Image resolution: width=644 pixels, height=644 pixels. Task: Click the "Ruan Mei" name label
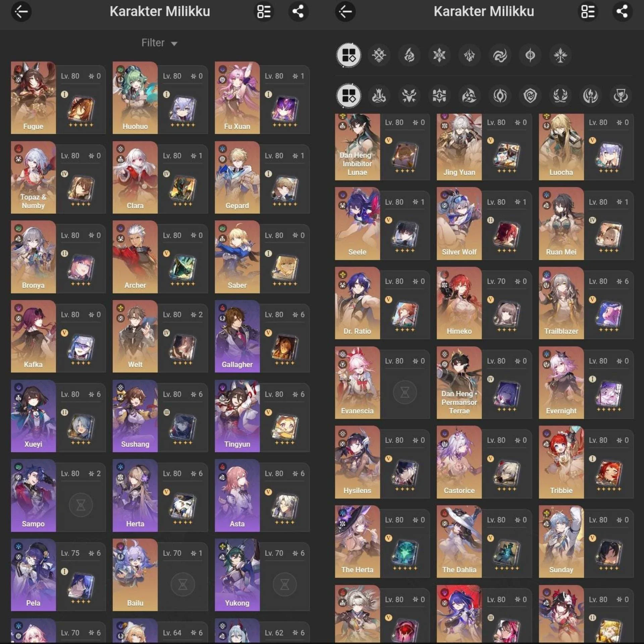coord(561,252)
